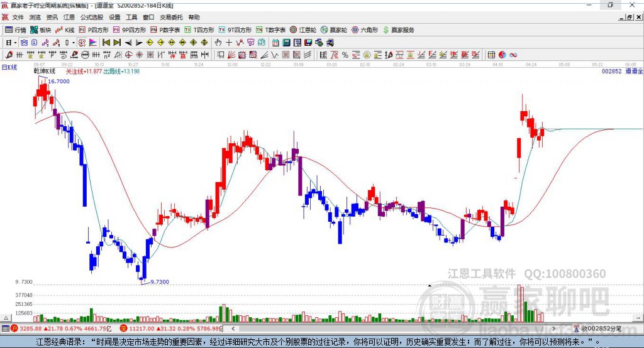Toggle the 权 rights adjustment icon
Viewport: 644px width, 348px height.
[x=82, y=43]
